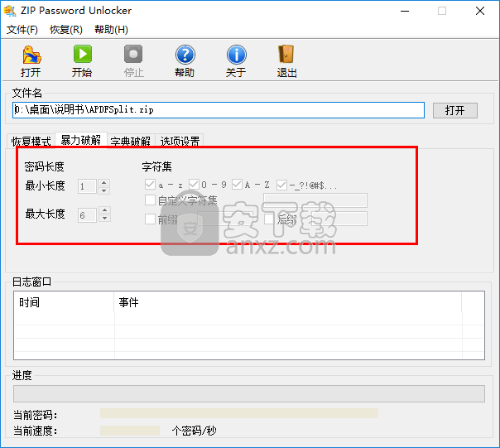
Task: Click the 停止 (Stop) toolbar icon
Action: [133, 55]
